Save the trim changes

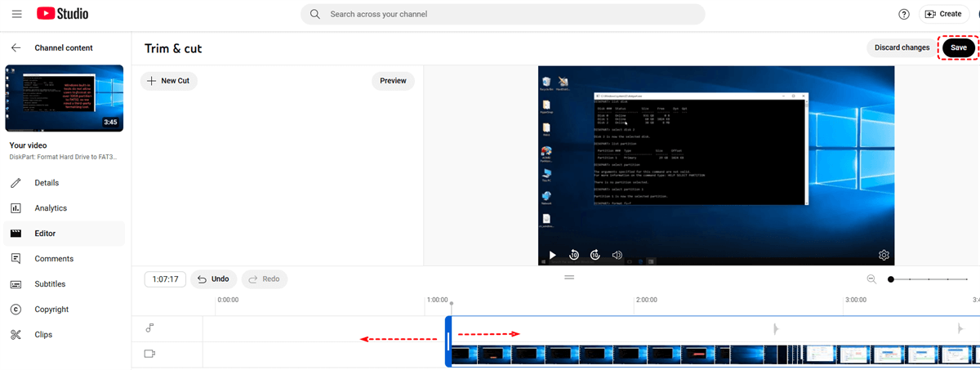pos(959,47)
